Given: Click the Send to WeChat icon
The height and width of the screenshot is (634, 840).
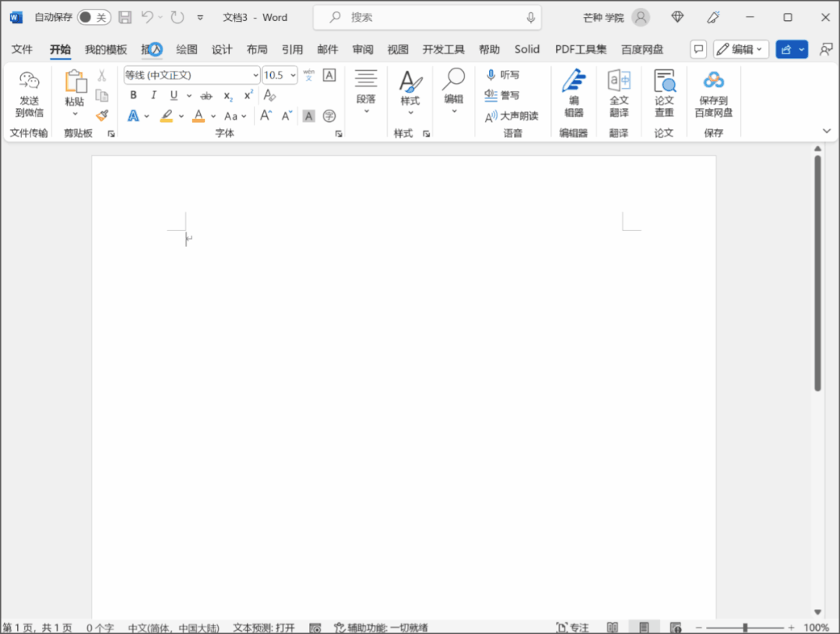Looking at the screenshot, I should 29,80.
